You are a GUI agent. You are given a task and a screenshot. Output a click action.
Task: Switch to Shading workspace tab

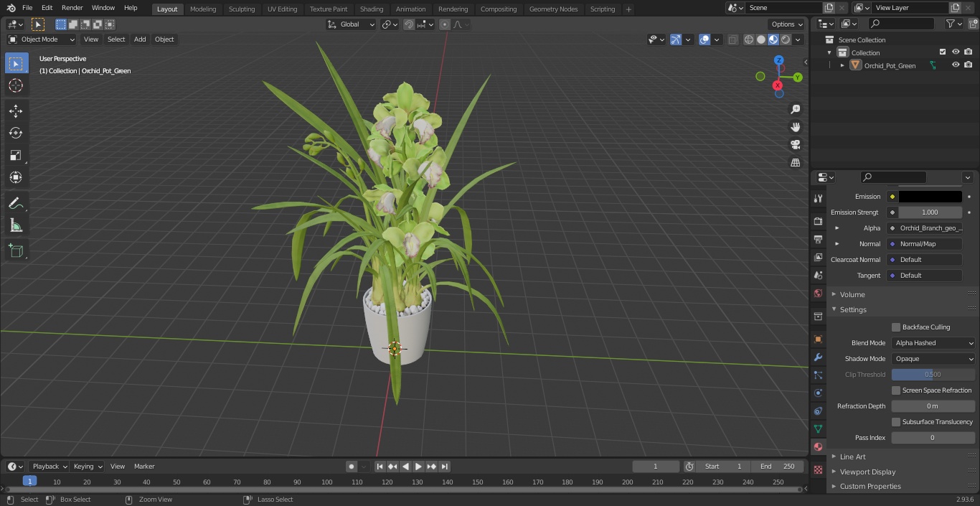tap(371, 9)
